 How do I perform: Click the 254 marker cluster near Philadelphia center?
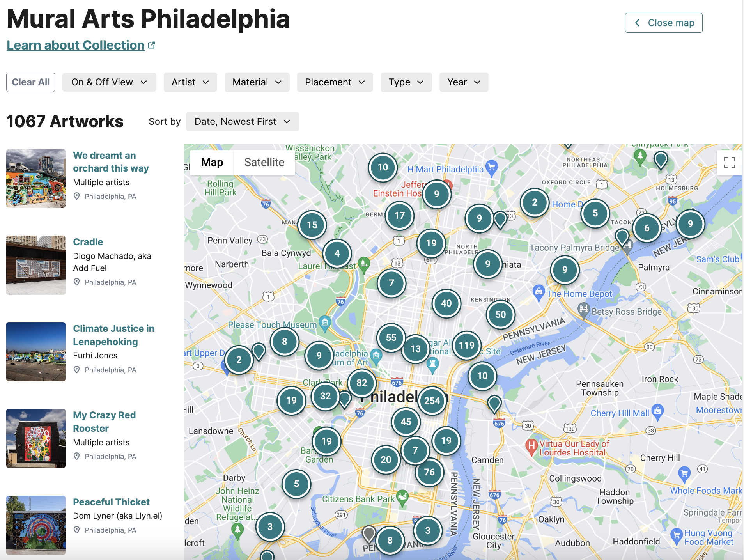click(x=432, y=400)
